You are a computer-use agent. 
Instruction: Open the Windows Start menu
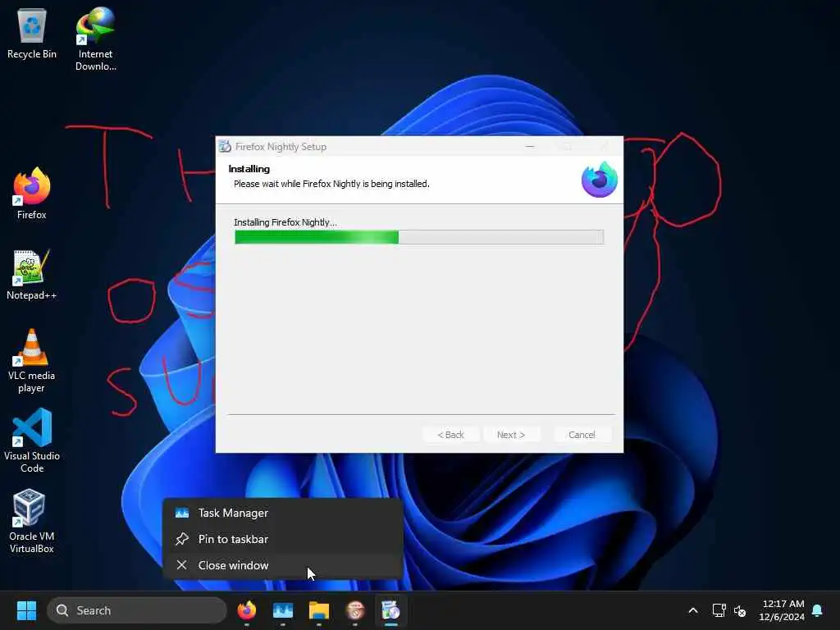click(26, 610)
